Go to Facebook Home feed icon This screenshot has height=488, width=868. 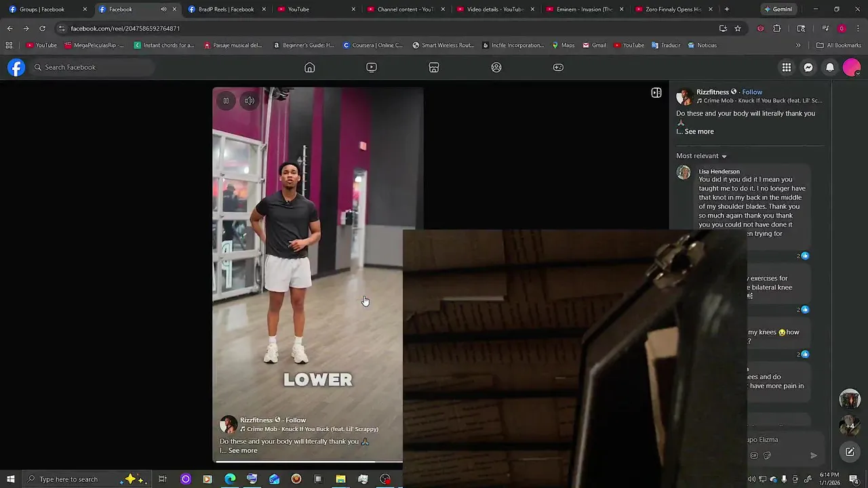coord(309,67)
